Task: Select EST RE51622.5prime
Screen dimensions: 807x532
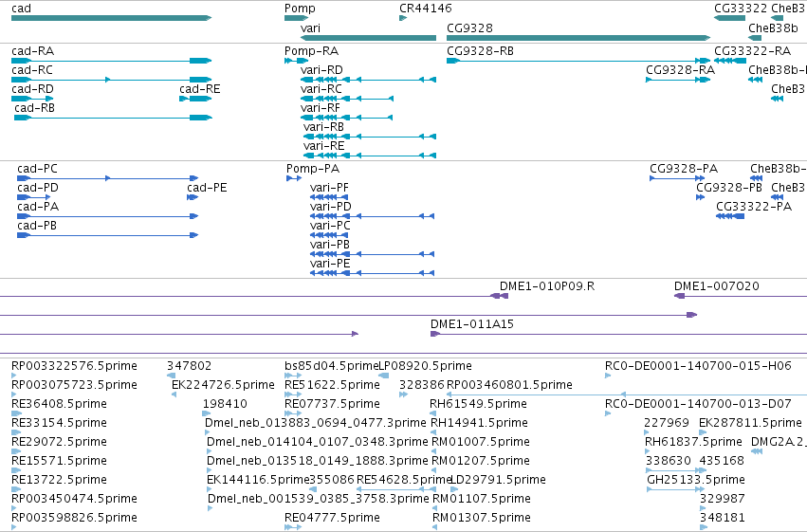Action: click(x=332, y=385)
